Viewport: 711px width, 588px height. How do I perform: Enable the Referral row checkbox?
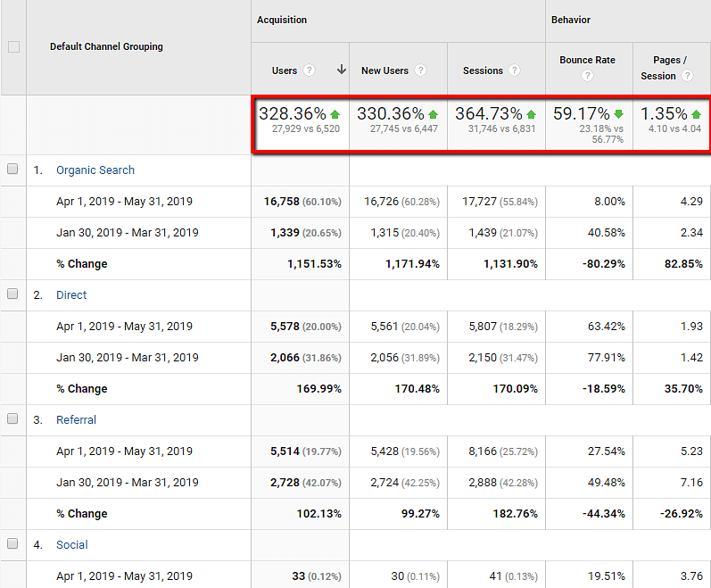coord(12,419)
